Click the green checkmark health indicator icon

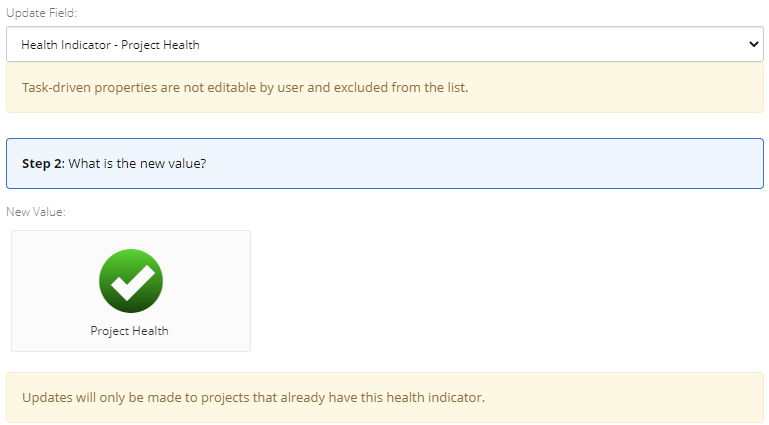pyautogui.click(x=130, y=281)
